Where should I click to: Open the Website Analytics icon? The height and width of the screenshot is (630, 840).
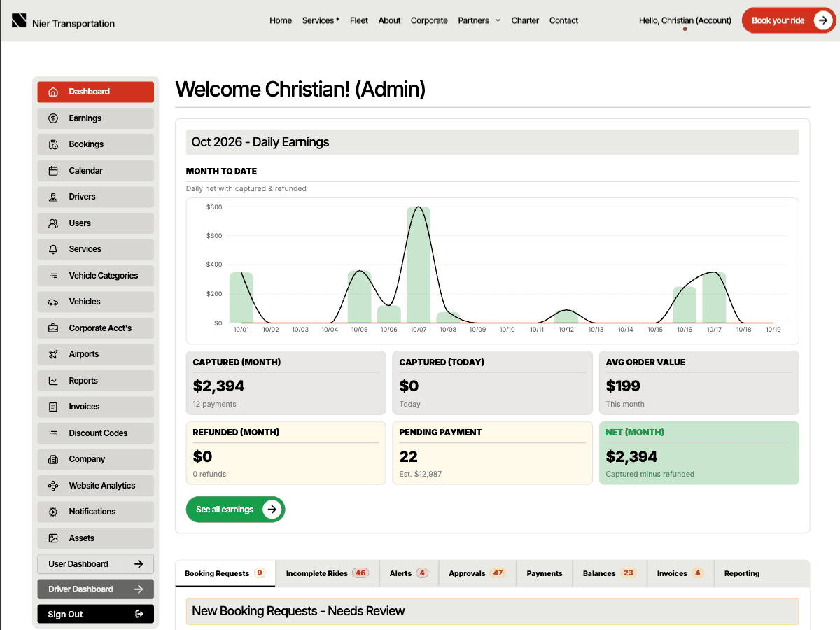[53, 486]
